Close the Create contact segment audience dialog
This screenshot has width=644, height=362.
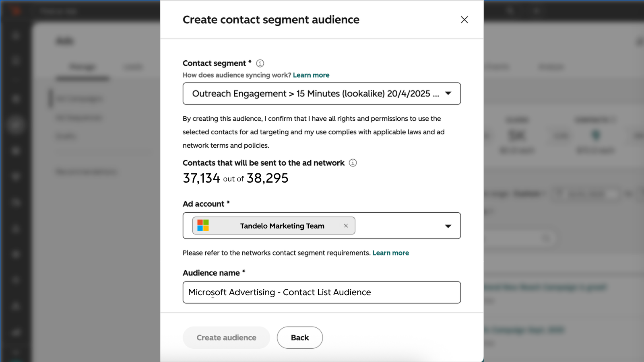[x=464, y=20]
